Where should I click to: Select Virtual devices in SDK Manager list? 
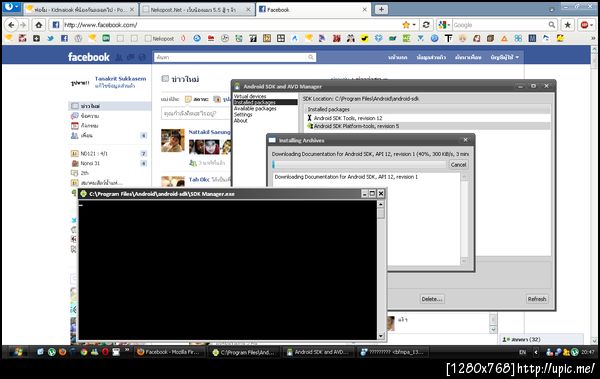pos(250,96)
